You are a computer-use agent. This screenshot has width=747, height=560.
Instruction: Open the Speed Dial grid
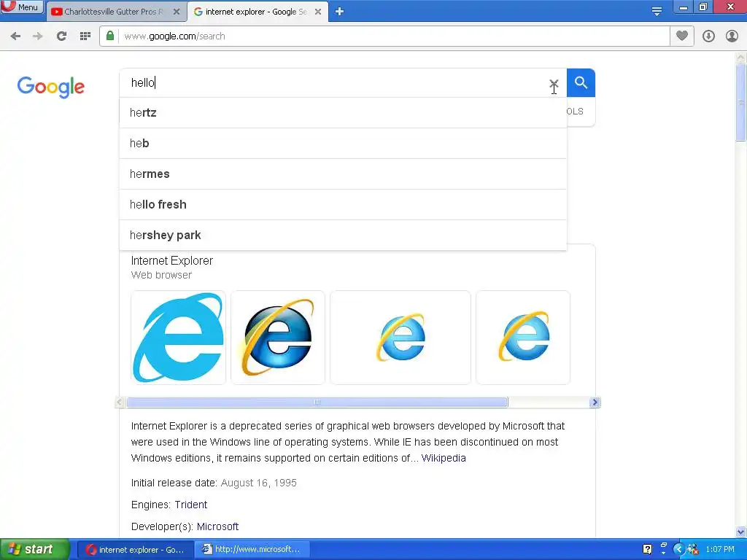[x=85, y=36]
